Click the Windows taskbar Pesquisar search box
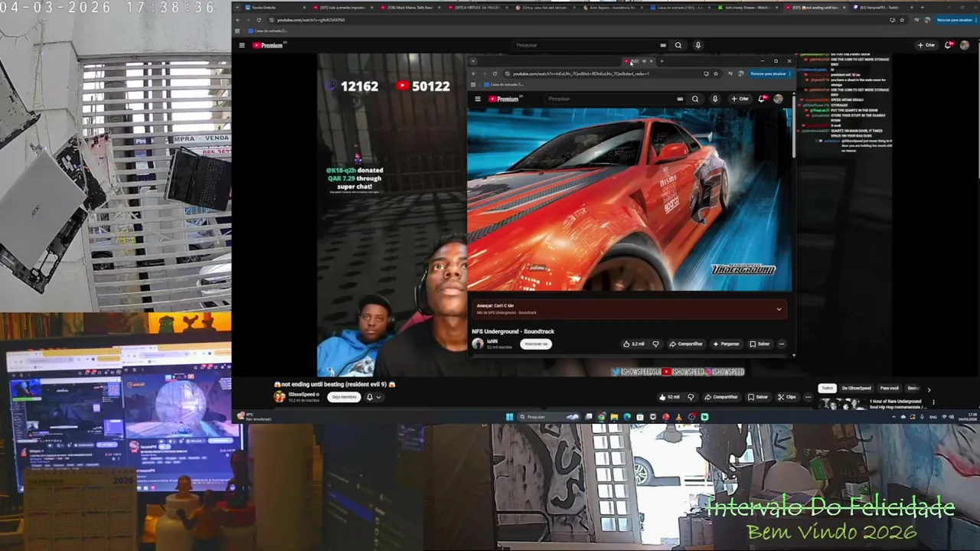The height and width of the screenshot is (551, 980). coord(550,417)
